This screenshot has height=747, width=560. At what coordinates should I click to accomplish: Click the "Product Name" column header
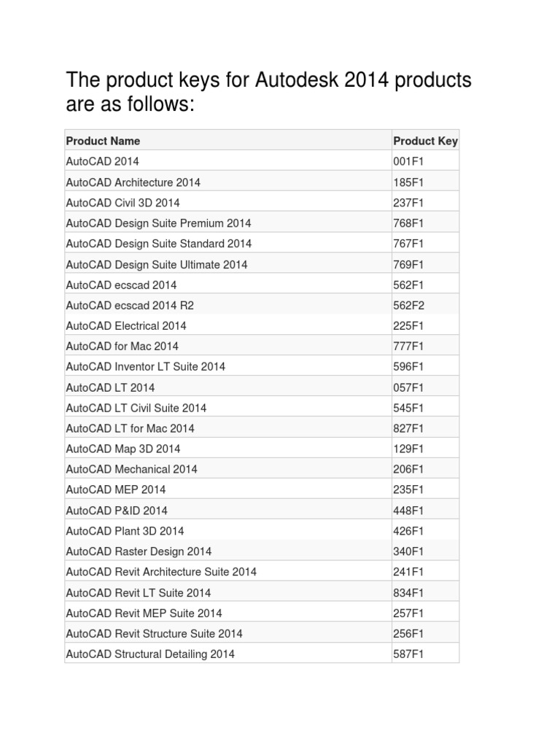(103, 141)
